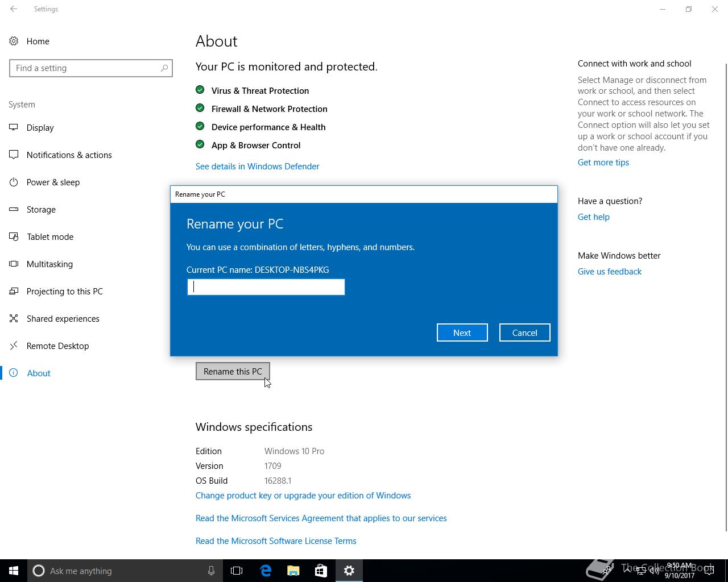The width and height of the screenshot is (728, 582).
Task: Click the Cortana microphone icon
Action: pyautogui.click(x=211, y=571)
